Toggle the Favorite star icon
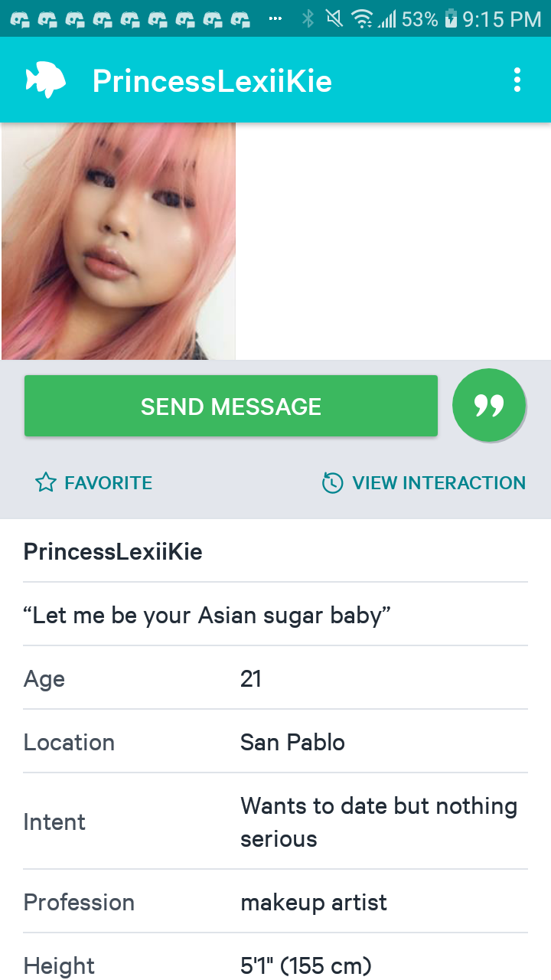 coord(46,483)
